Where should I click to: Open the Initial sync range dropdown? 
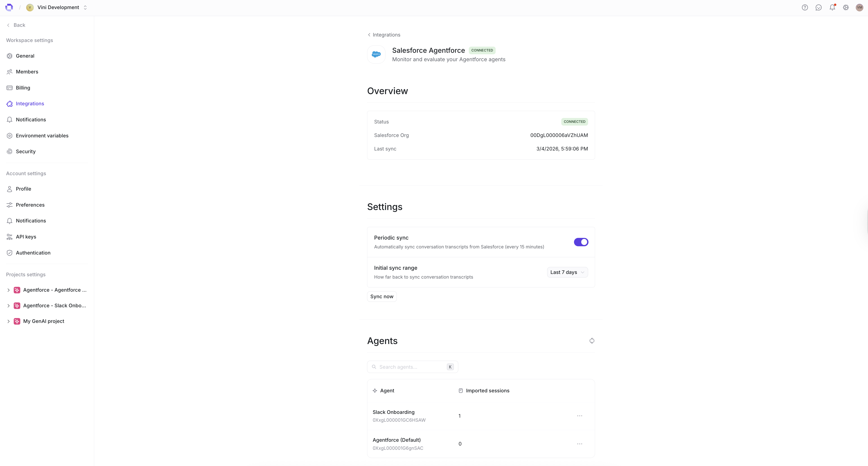click(567, 272)
